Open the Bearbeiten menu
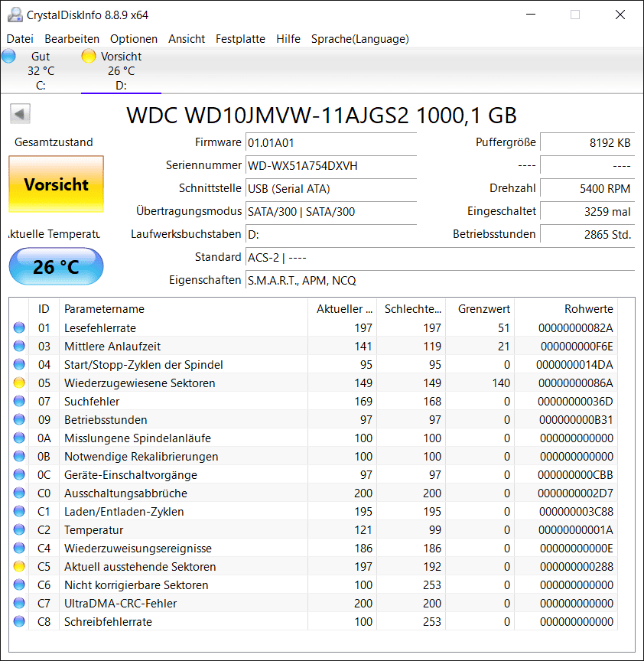This screenshot has width=644, height=661. point(72,39)
